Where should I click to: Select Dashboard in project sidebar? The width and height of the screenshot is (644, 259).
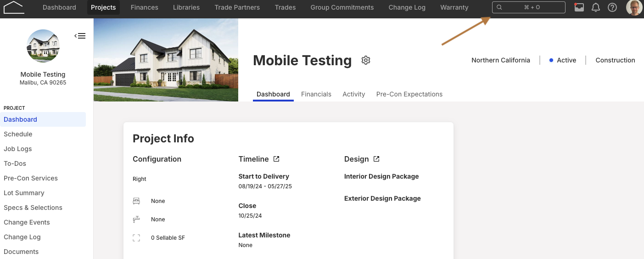[43, 119]
